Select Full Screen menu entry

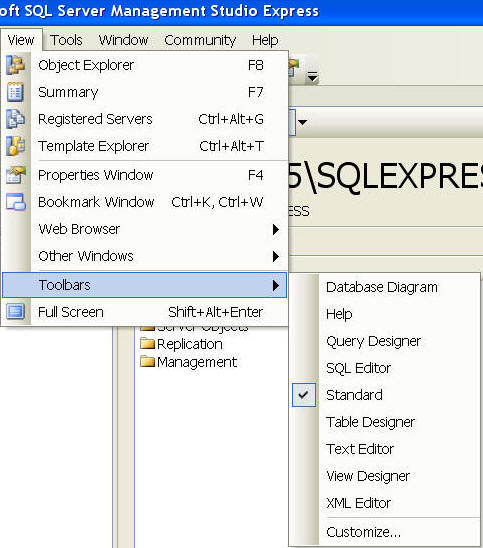(144, 312)
